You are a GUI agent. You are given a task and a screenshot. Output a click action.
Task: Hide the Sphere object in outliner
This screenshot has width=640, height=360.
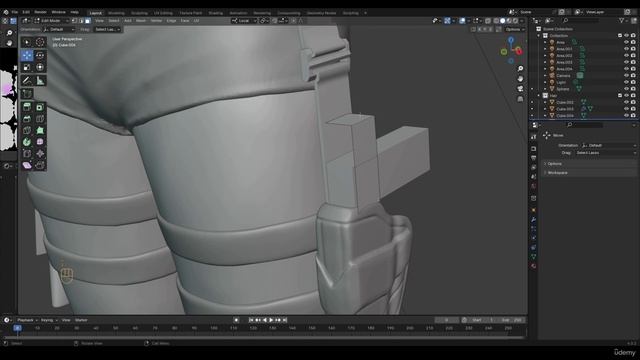click(x=627, y=89)
